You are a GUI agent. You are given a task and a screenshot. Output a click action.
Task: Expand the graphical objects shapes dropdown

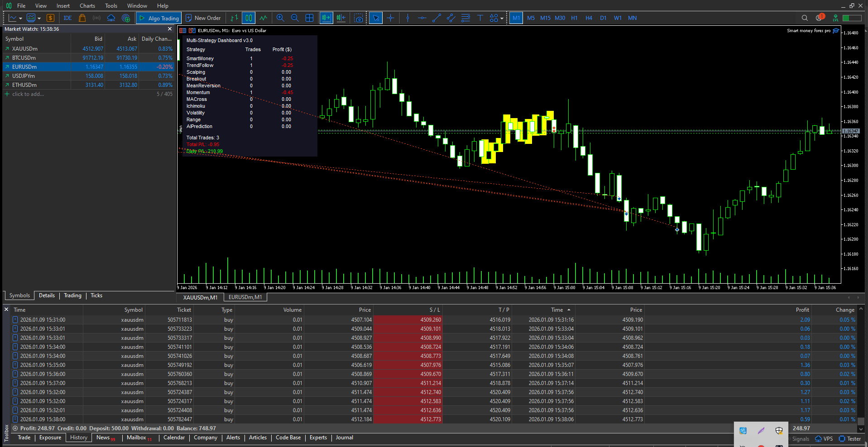click(x=502, y=19)
